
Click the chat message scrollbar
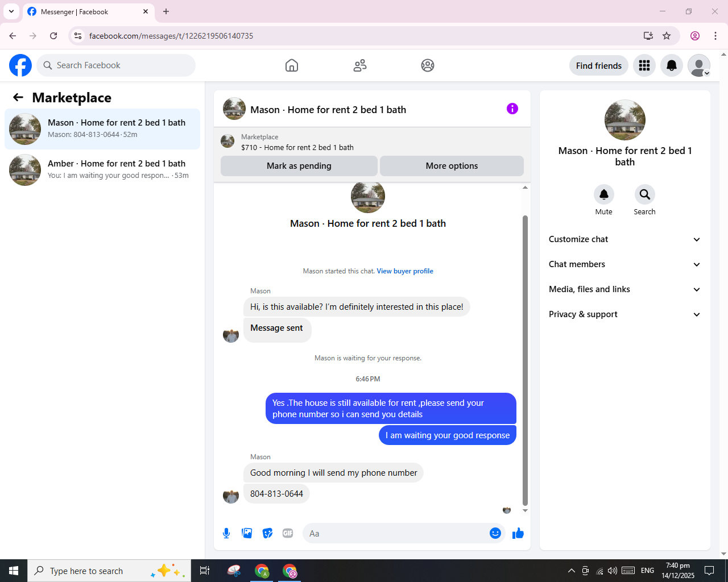525,360
